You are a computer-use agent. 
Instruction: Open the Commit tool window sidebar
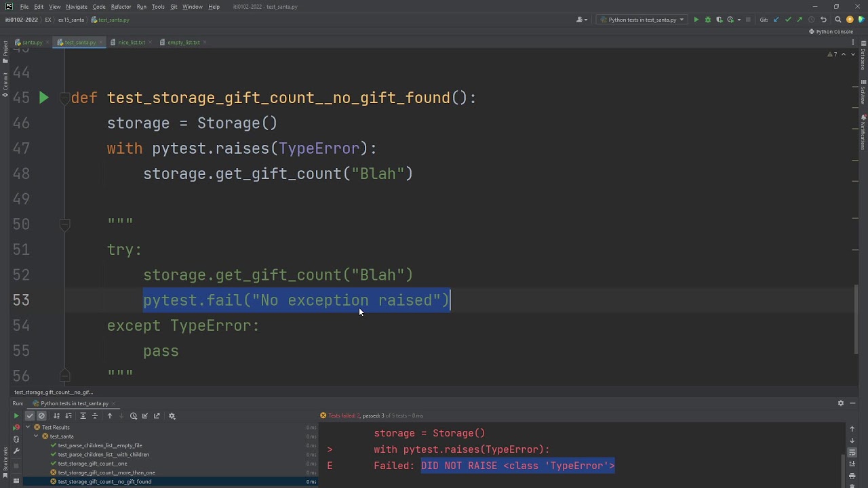tap(5, 84)
